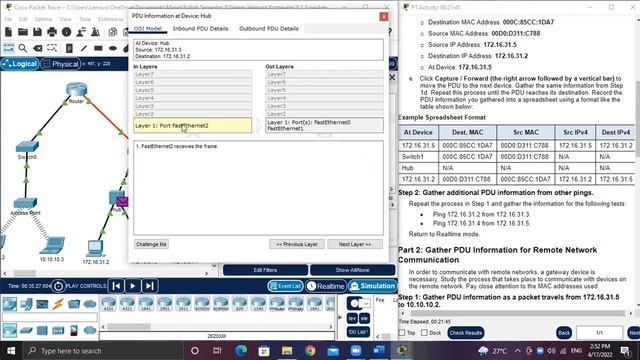640x360 pixels.
Task: Open the File menu
Action: [x=8, y=19]
